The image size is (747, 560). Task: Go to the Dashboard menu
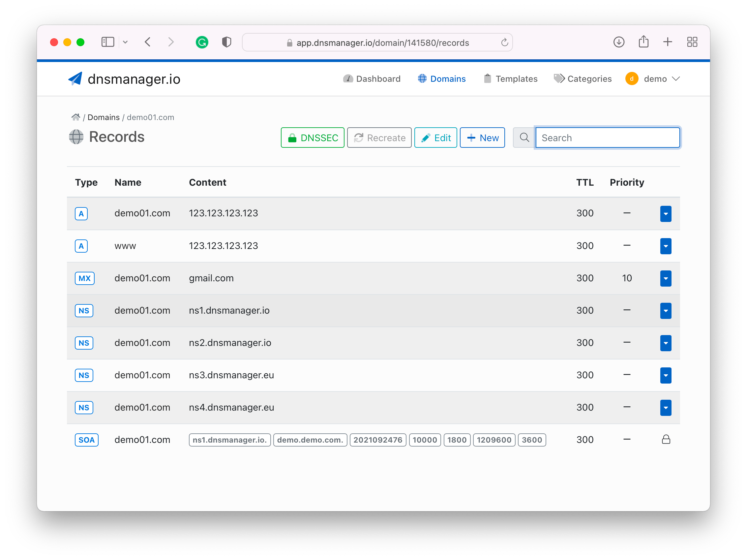[x=372, y=79]
